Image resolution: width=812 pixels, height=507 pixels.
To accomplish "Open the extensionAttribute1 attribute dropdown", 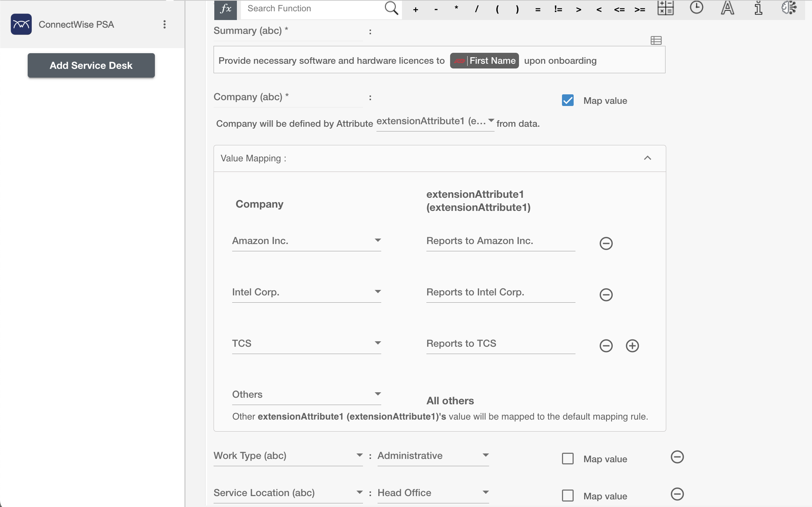I will [435, 122].
